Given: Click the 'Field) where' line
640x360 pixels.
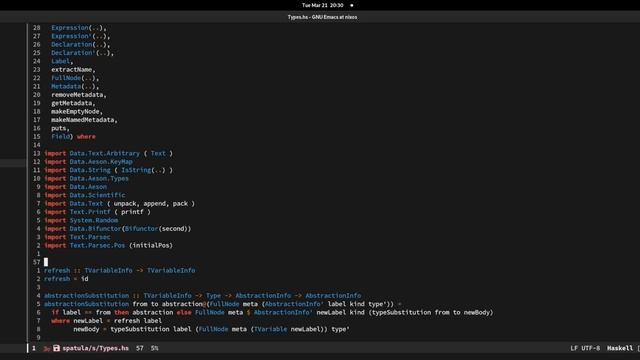Looking at the screenshot, I should tap(73, 137).
